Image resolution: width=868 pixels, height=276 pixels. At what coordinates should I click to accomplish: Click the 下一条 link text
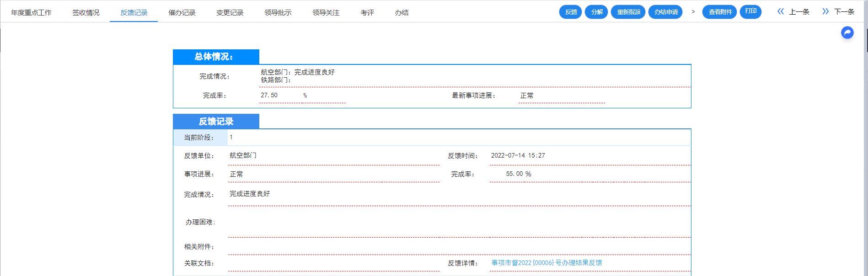844,12
